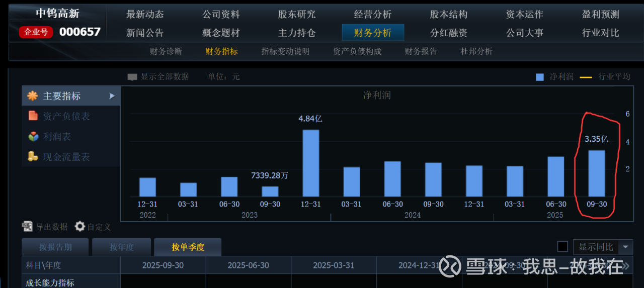Image resolution: width=644 pixels, height=288 pixels.
Task: Expand the 主要指标 arrow
Action: tap(112, 95)
